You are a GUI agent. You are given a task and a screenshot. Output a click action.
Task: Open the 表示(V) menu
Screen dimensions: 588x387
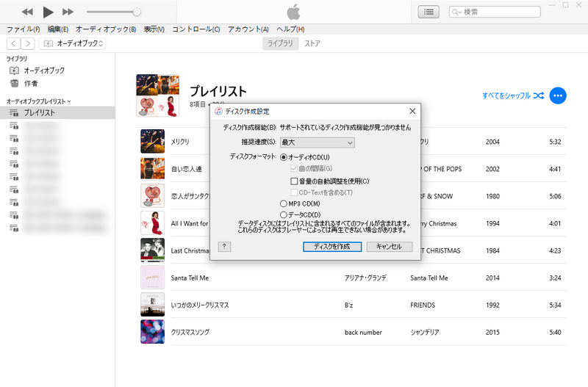pos(154,29)
